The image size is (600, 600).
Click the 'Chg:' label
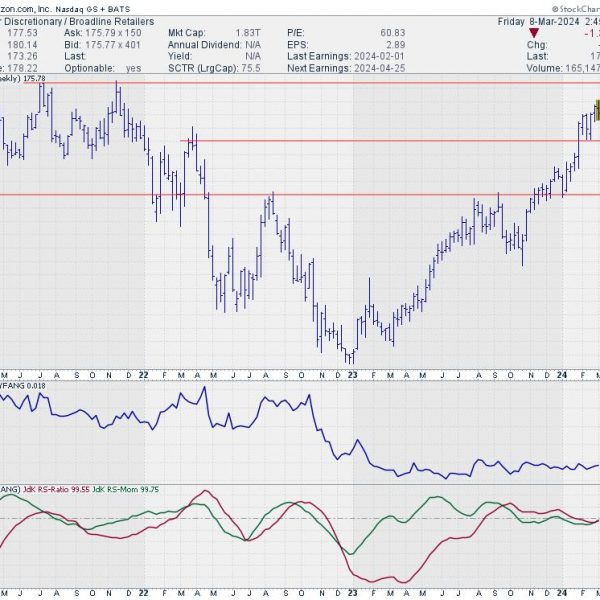537,45
